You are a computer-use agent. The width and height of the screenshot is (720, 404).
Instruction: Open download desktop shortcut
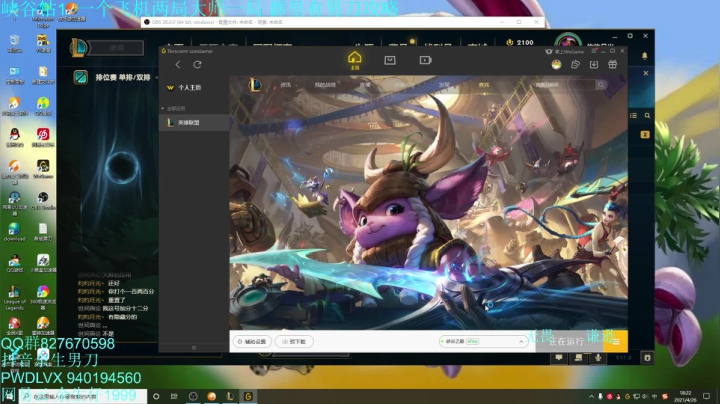coord(15,232)
